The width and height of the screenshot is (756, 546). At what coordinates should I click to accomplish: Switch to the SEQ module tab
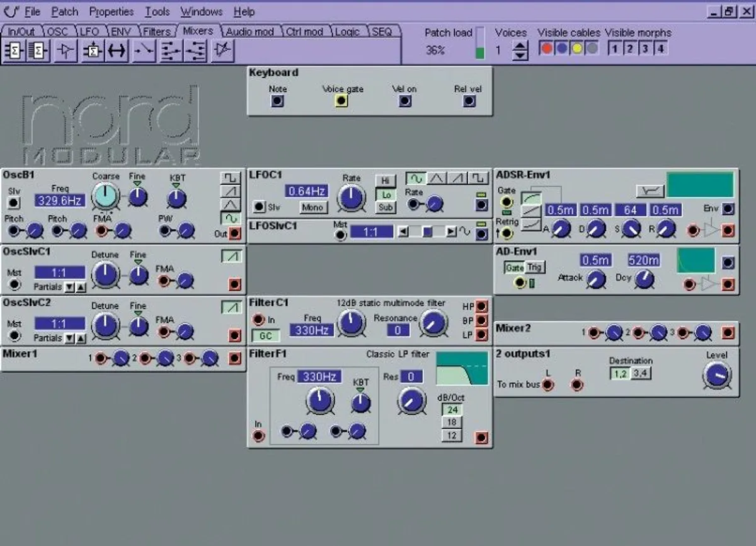382,32
